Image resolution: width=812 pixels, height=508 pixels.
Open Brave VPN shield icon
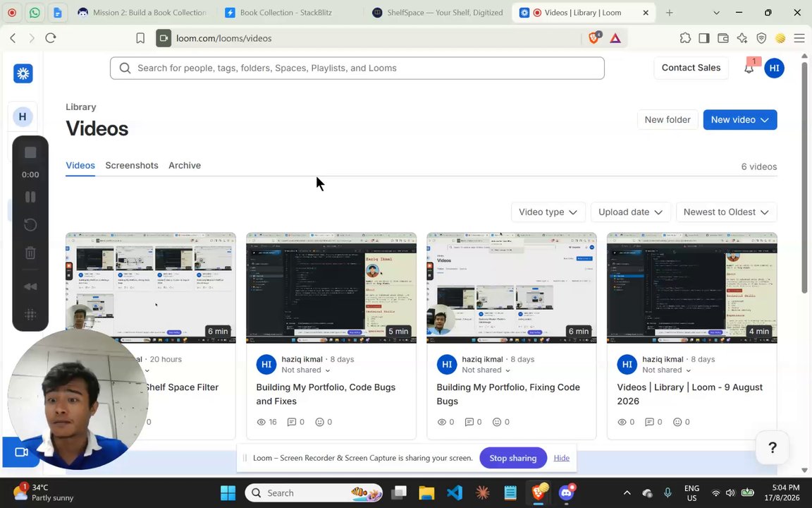pyautogui.click(x=761, y=38)
